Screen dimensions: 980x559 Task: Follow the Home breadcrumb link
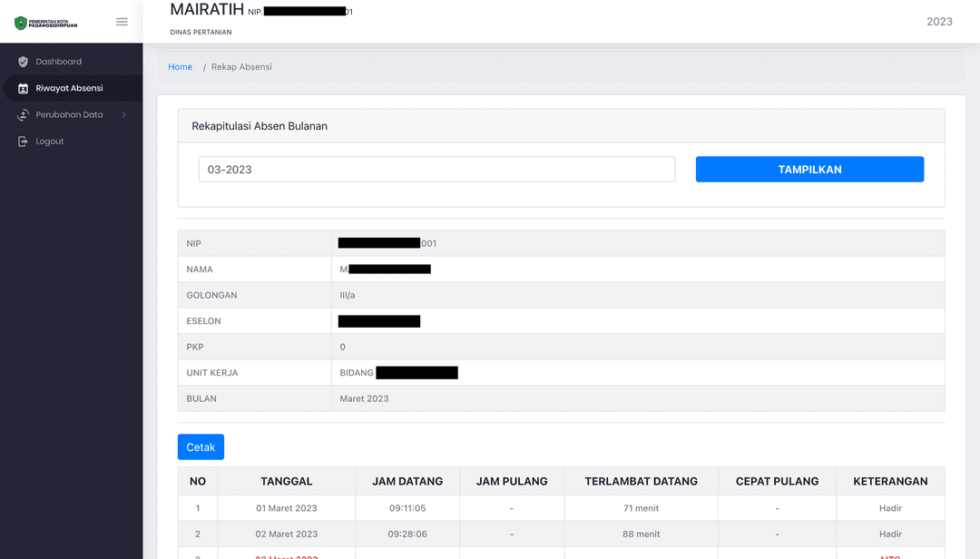(180, 67)
